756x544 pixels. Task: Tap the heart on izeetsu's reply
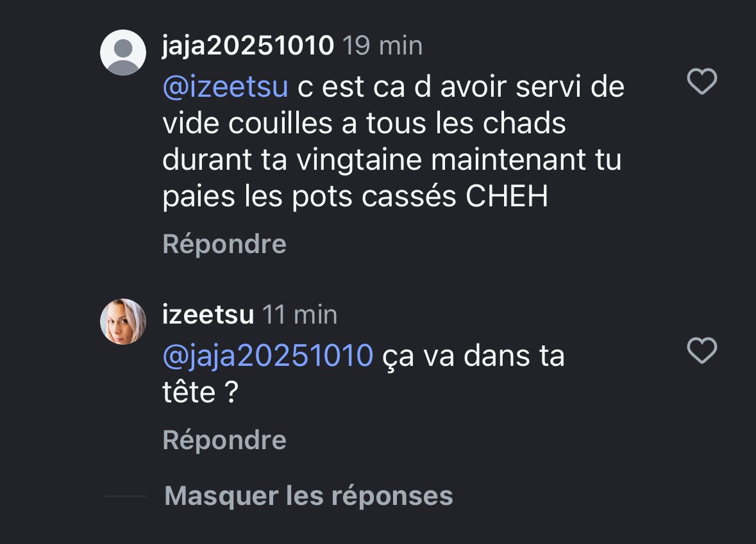pyautogui.click(x=701, y=350)
